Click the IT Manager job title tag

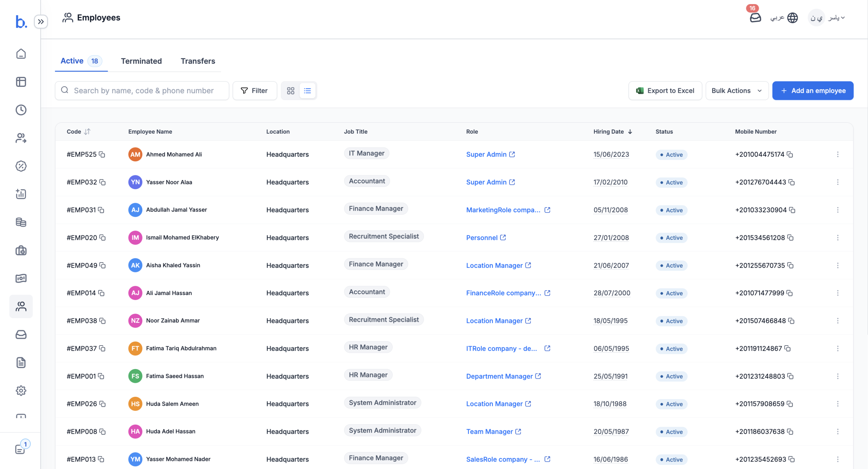tap(367, 153)
